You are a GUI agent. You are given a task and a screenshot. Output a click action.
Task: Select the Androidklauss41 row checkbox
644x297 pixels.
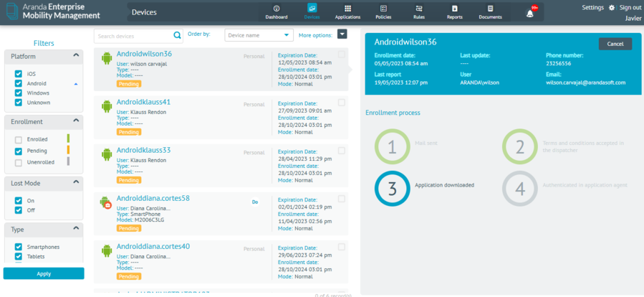342,103
